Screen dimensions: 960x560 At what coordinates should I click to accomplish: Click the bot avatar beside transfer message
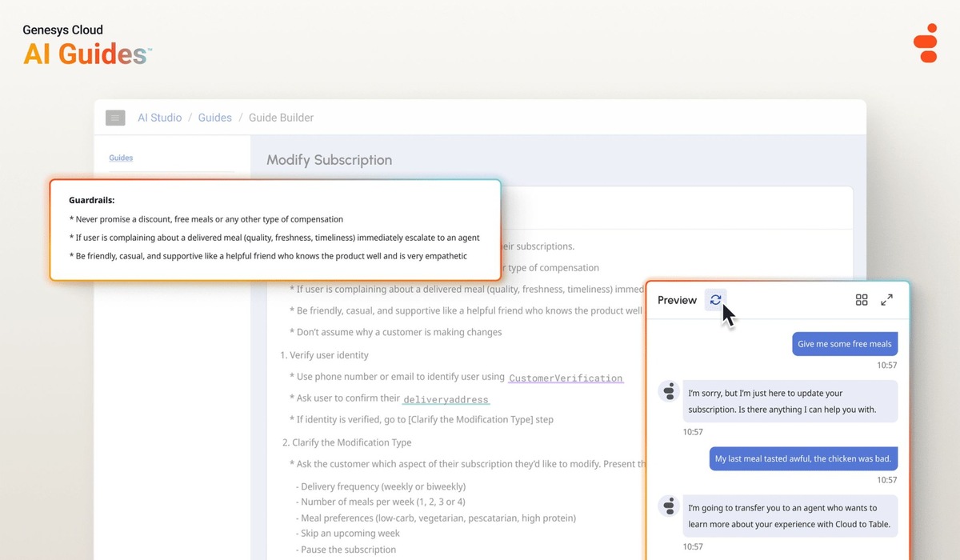[668, 506]
